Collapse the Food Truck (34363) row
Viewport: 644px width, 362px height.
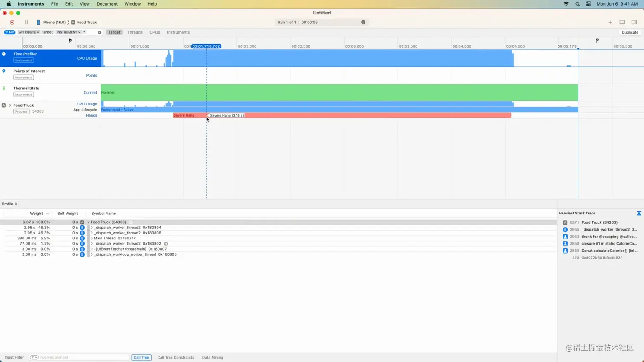[x=89, y=222]
